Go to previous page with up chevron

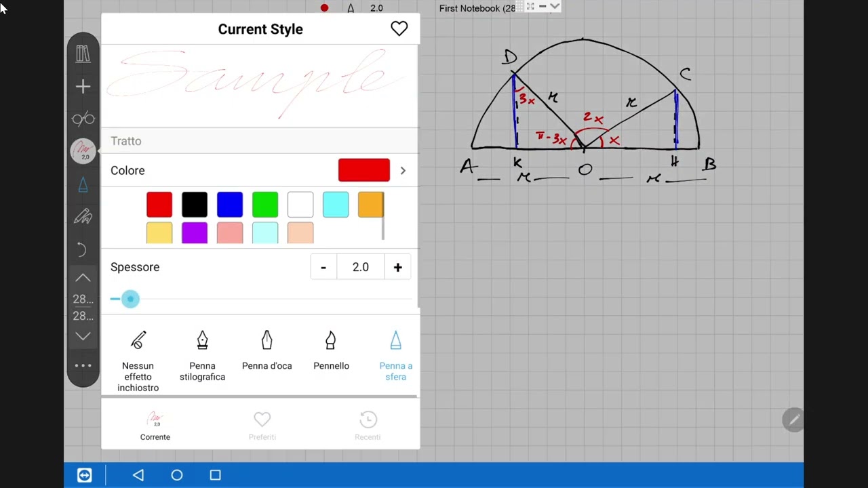point(83,278)
